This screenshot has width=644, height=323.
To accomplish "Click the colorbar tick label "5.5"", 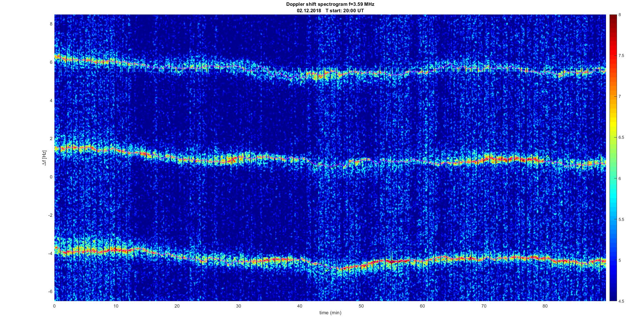I will pos(621,220).
